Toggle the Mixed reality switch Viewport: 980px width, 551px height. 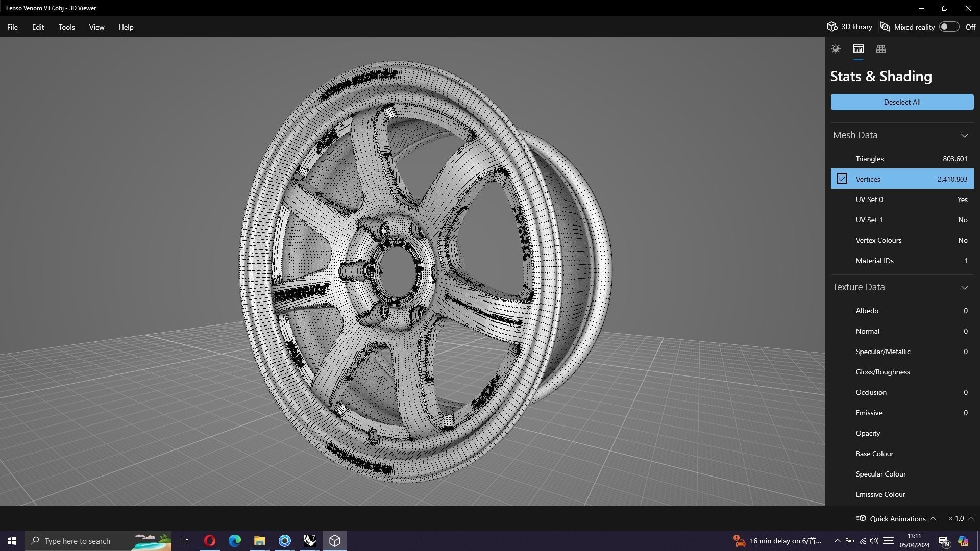pyautogui.click(x=948, y=27)
